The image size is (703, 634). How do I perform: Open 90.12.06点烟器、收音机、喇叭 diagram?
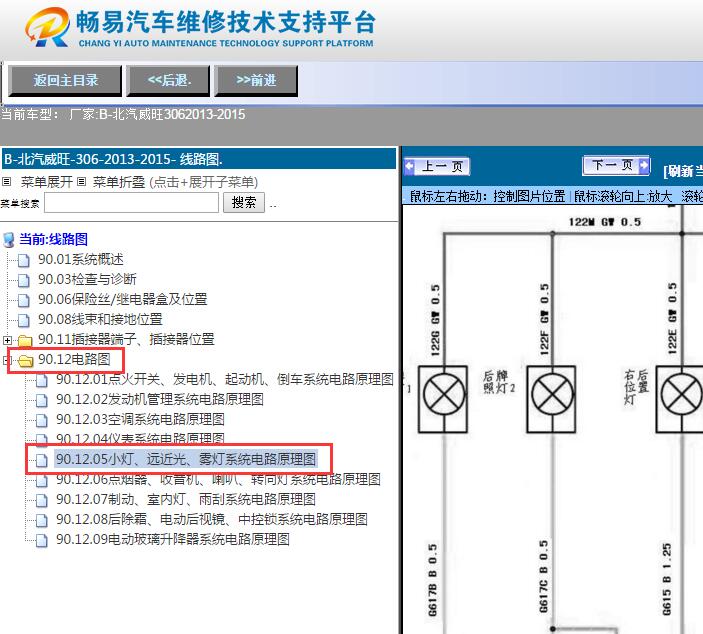pyautogui.click(x=218, y=479)
